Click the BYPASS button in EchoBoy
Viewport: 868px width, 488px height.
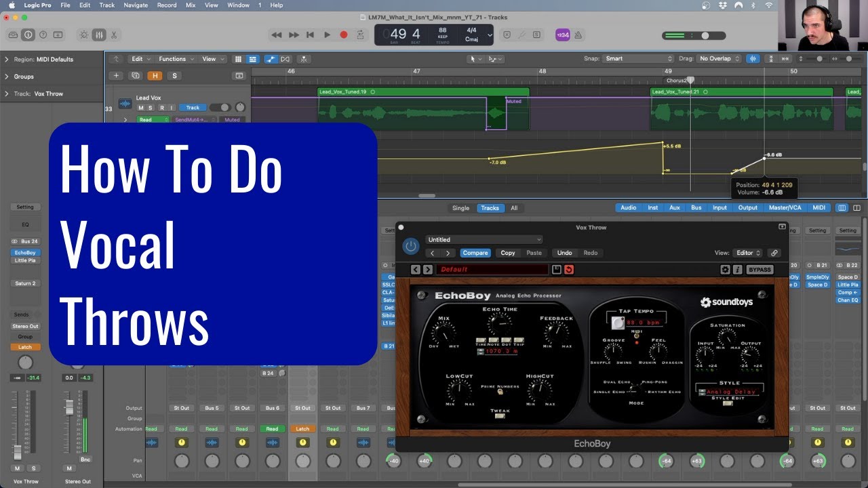click(759, 270)
